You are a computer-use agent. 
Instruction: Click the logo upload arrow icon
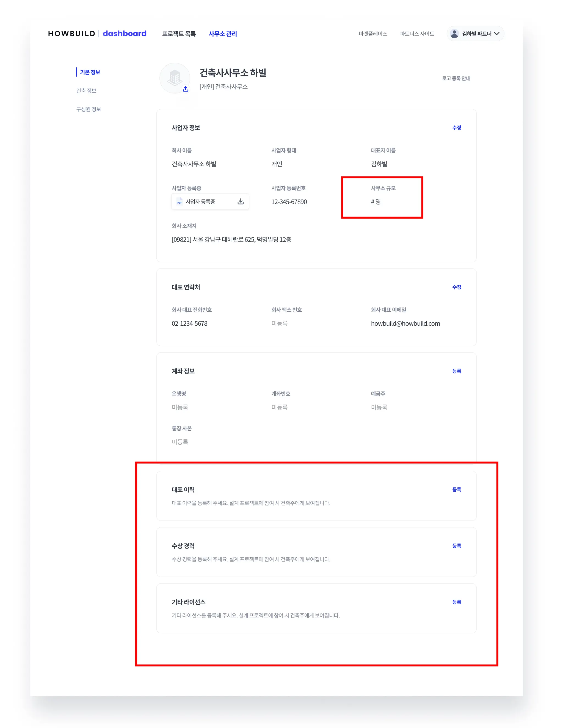click(186, 89)
